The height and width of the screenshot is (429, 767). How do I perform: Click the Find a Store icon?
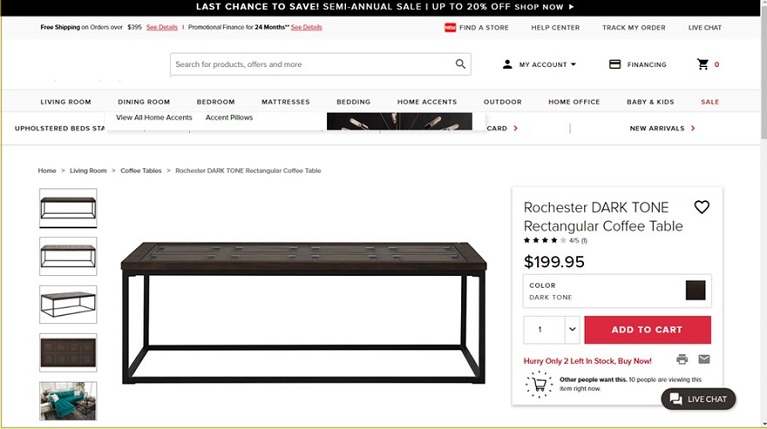(x=450, y=27)
